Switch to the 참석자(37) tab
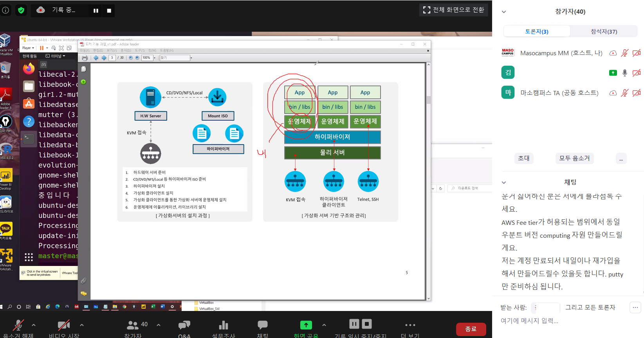Viewport: 644px width, 338px height. 604,31
